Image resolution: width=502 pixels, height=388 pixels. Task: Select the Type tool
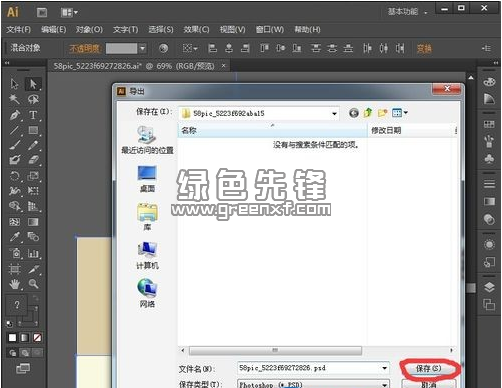tap(33, 115)
